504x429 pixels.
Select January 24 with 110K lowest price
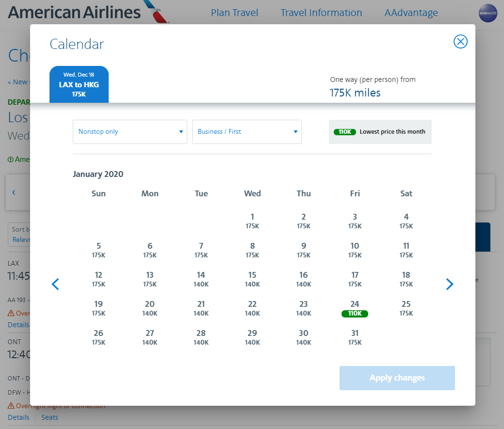coord(355,308)
